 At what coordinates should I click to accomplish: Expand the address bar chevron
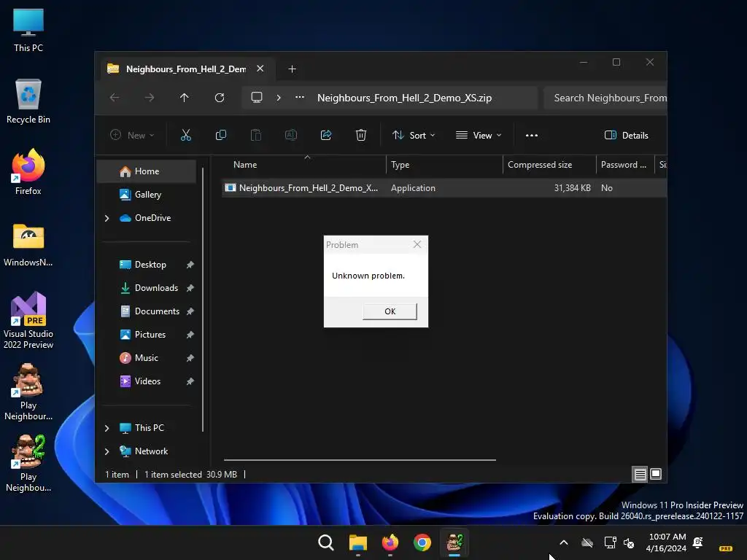point(279,98)
